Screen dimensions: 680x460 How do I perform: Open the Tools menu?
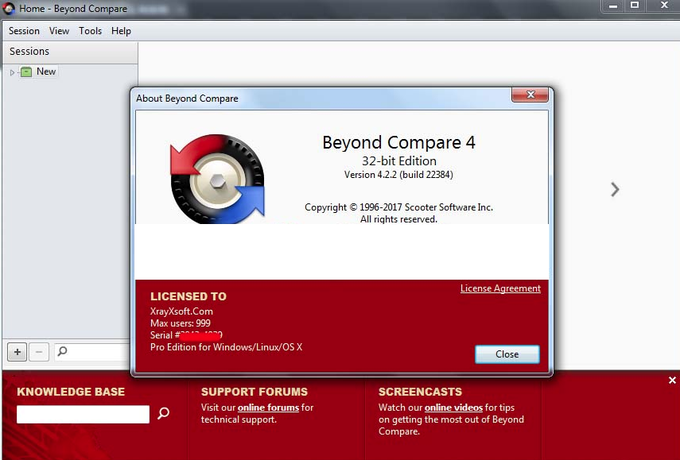point(90,31)
